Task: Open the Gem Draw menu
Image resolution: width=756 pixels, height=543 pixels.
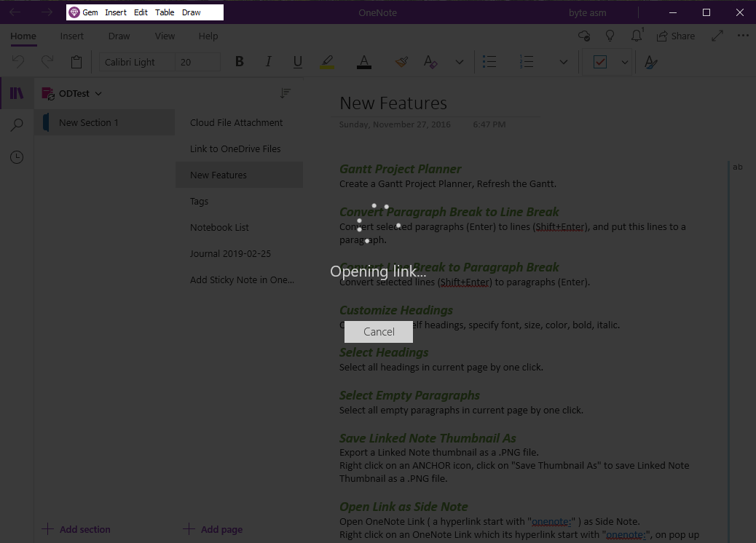Action: [191, 12]
